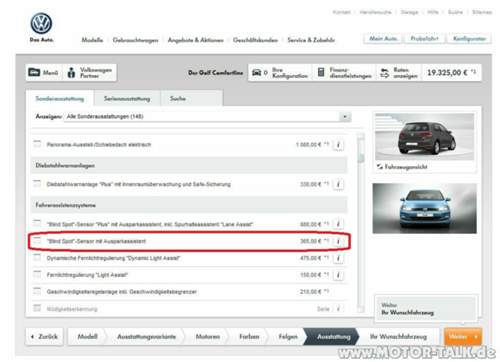Click the Händlersuche link

click(x=375, y=12)
